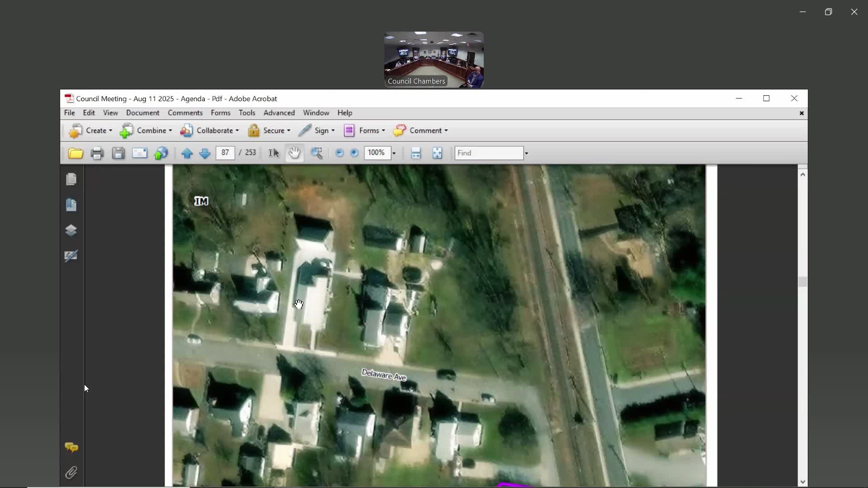Image resolution: width=868 pixels, height=488 pixels.
Task: Go to previous page arrow
Action: pyautogui.click(x=187, y=154)
